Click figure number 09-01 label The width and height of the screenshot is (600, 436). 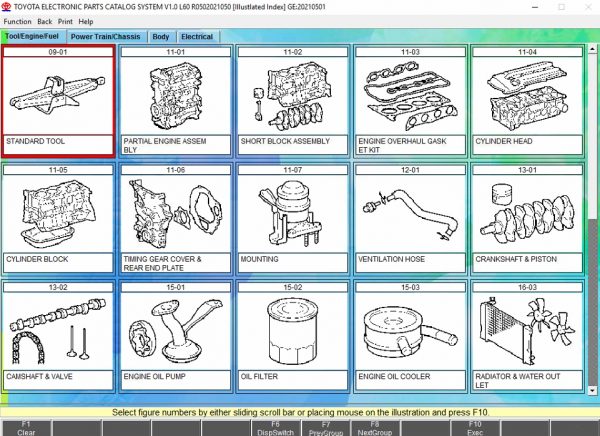click(x=58, y=52)
